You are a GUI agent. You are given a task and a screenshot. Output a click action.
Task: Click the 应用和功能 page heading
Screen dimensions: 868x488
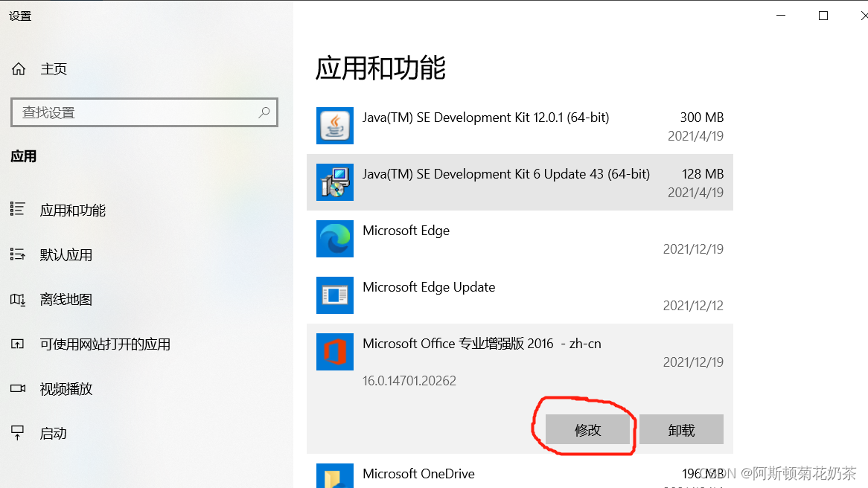pyautogui.click(x=380, y=68)
